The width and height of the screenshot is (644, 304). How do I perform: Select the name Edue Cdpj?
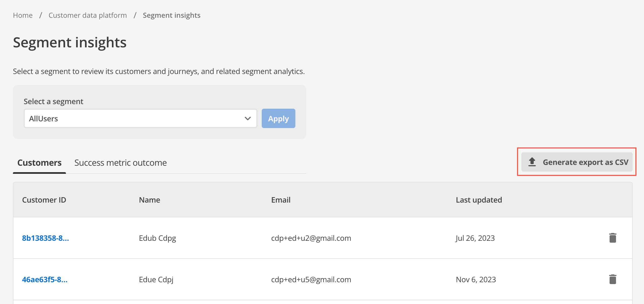(x=156, y=280)
